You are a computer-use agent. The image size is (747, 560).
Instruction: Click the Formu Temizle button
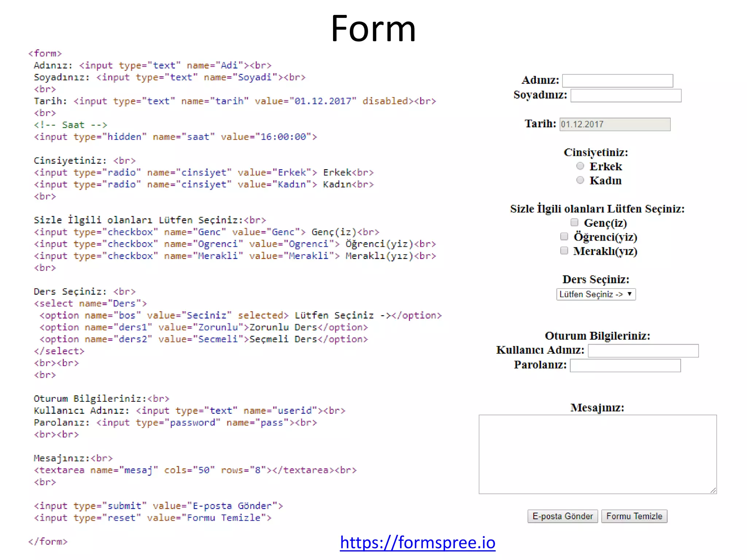pos(634,516)
